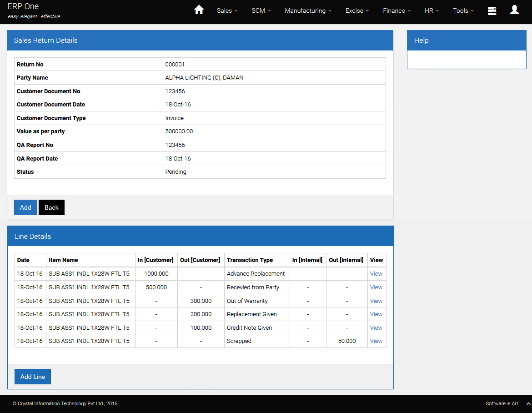Screen dimensions: 532x413
Task: Click the black Back button
Action: (x=51, y=207)
